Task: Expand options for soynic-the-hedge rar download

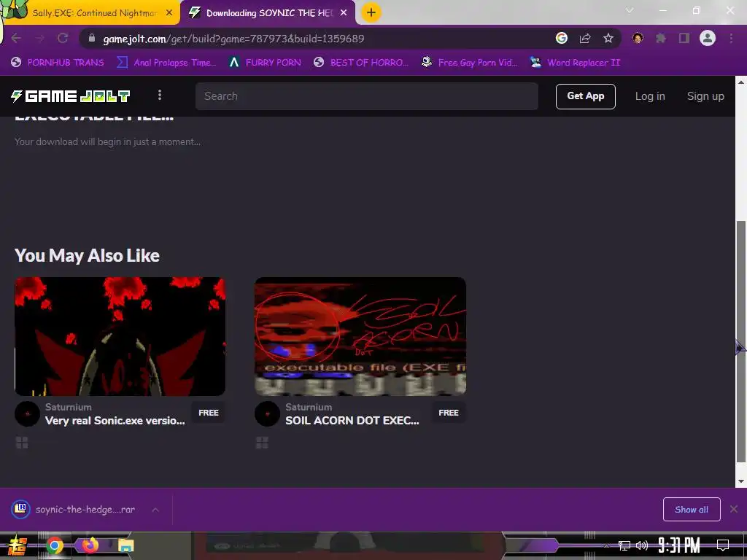Action: tap(155, 510)
